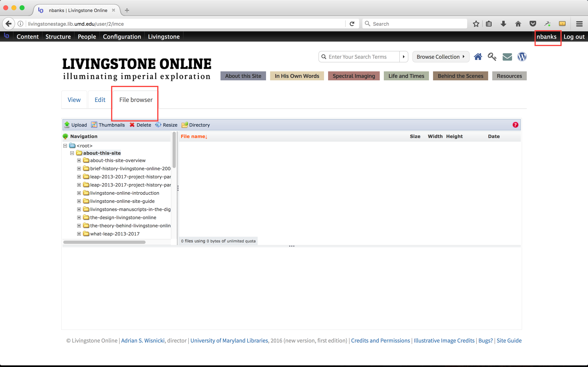Collapse the root node in Navigation
Viewport: 588px width, 367px height.
coord(65,145)
